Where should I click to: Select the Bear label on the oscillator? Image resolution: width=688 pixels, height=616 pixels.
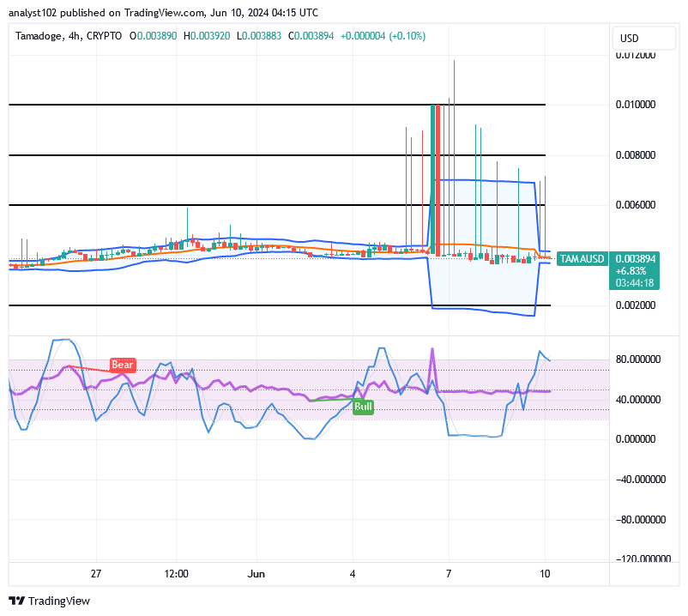(x=122, y=365)
